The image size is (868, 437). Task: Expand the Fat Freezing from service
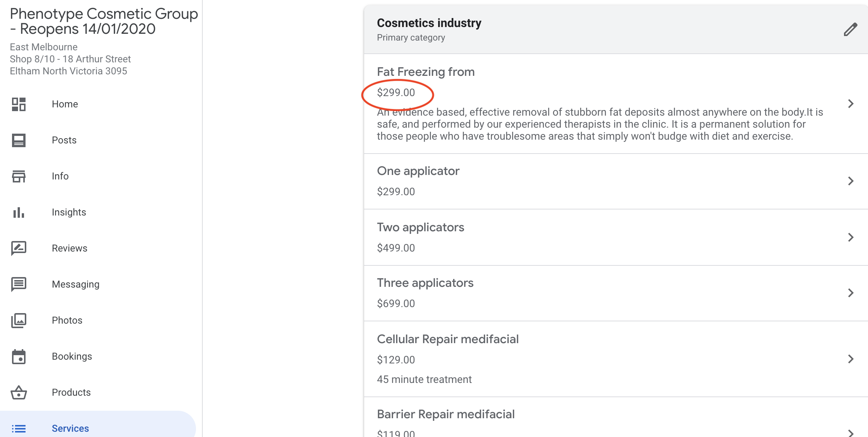point(850,104)
